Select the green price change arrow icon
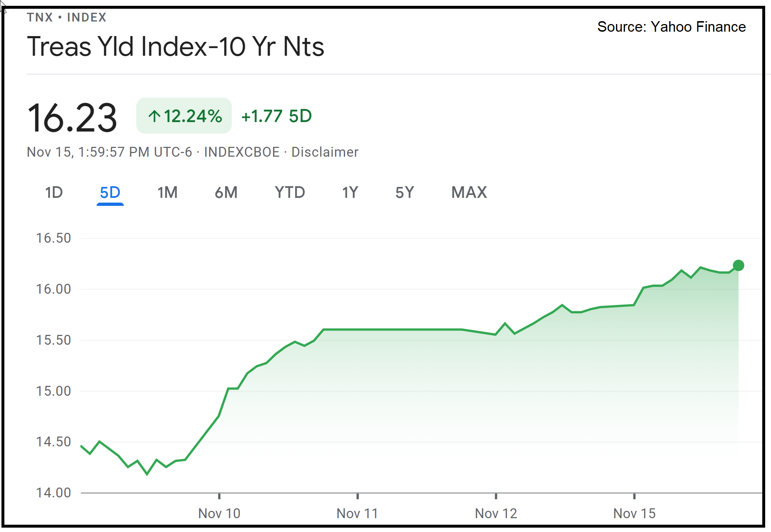Viewport: 771px width, 532px height. pos(154,116)
